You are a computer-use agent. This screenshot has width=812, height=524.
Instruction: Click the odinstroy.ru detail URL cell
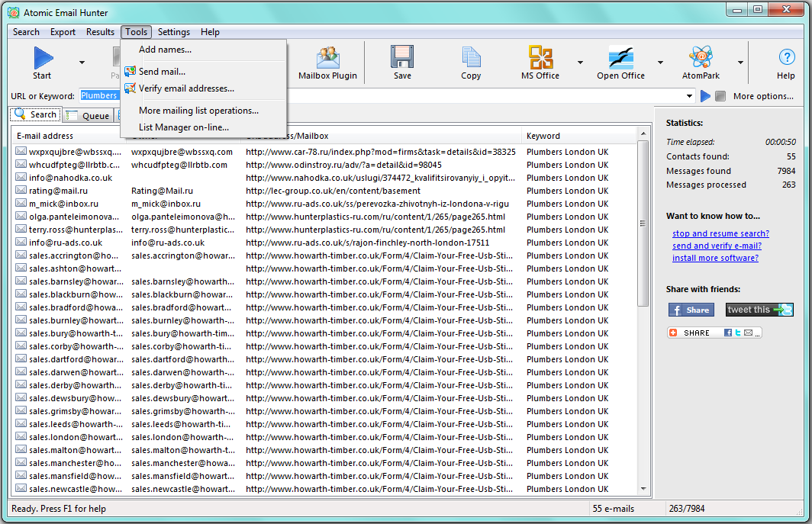(x=344, y=165)
